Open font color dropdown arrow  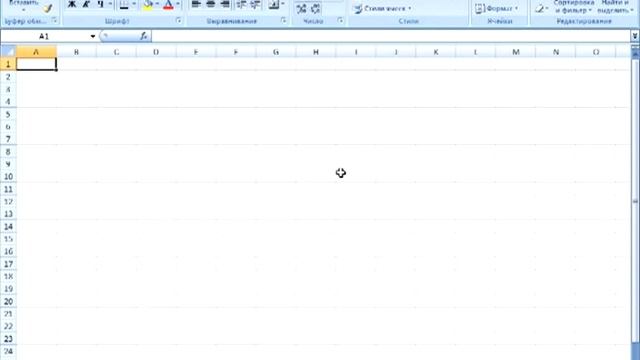(178, 4)
